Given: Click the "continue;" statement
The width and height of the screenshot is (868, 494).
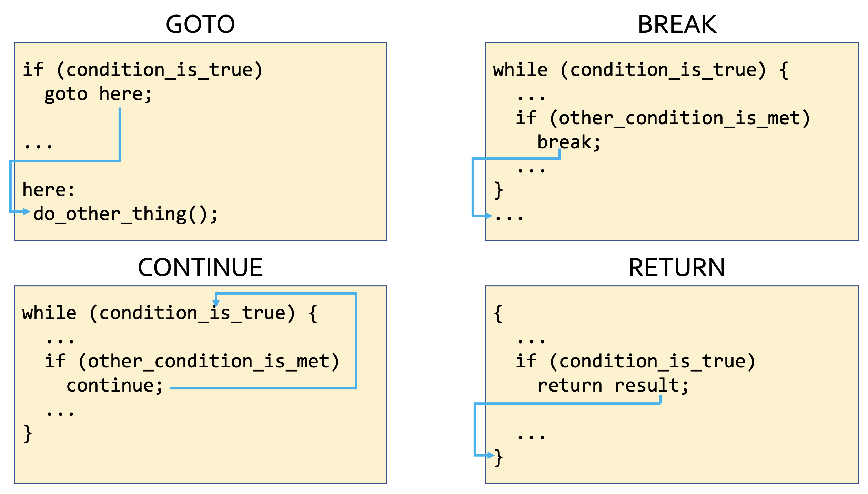Looking at the screenshot, I should 115,385.
